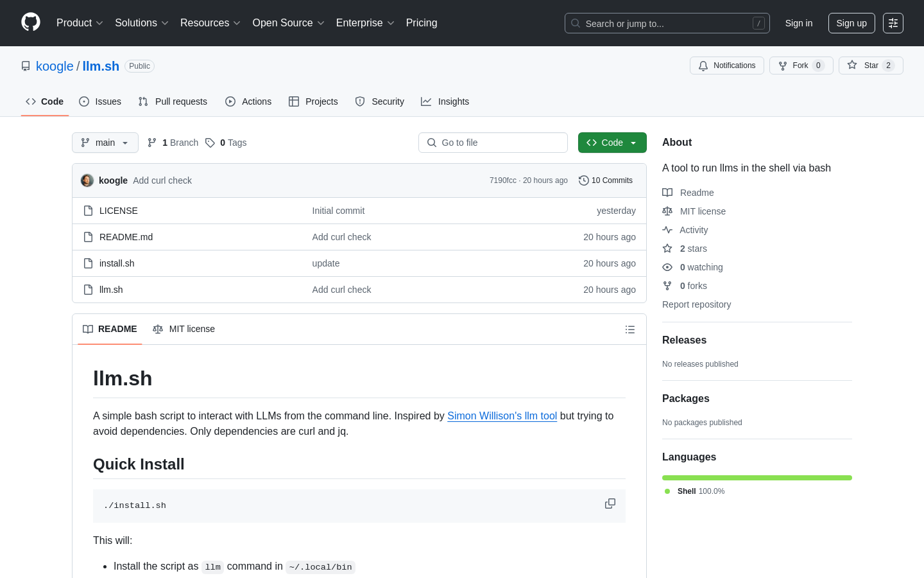The height and width of the screenshot is (578, 924).
Task: Open llm.sh via its file icon
Action: [89, 290]
